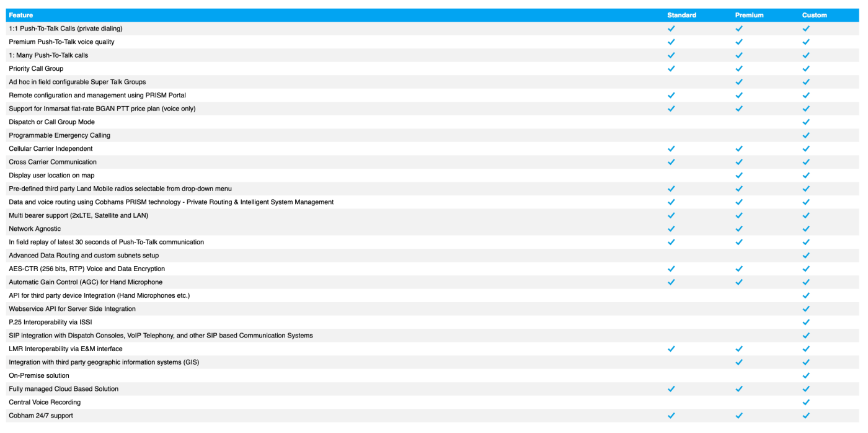Click Premium checkmark for Fully managed Cloud Based Solution
The image size is (868, 433).
click(x=738, y=389)
